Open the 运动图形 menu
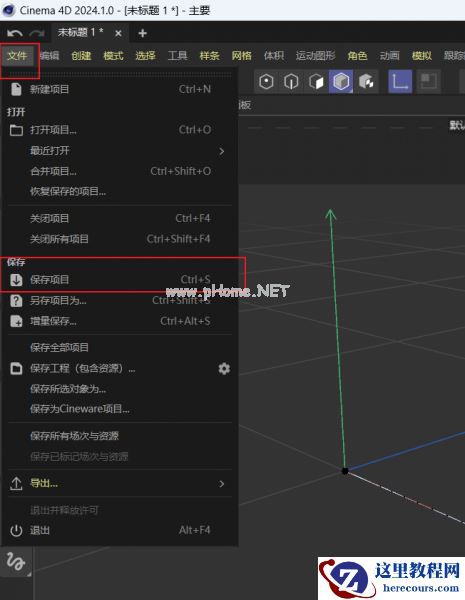The width and height of the screenshot is (465, 600). [316, 56]
